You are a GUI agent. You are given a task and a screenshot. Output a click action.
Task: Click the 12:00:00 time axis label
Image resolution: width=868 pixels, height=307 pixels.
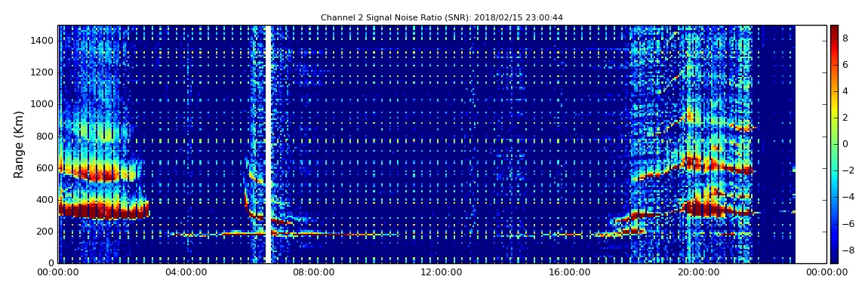(442, 272)
